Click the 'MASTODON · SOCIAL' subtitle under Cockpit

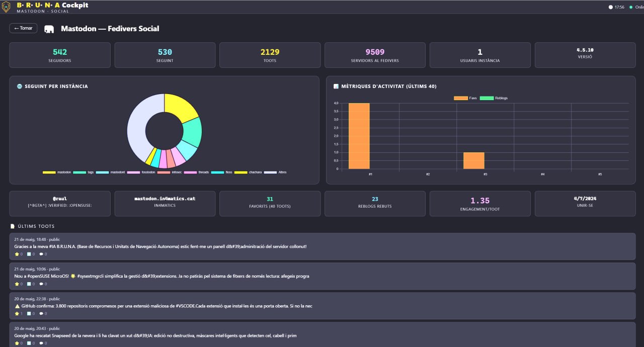tap(43, 11)
